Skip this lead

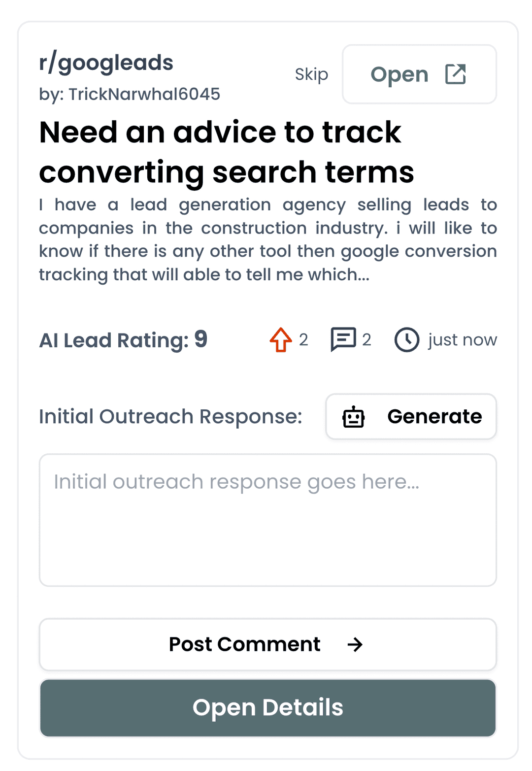point(311,74)
